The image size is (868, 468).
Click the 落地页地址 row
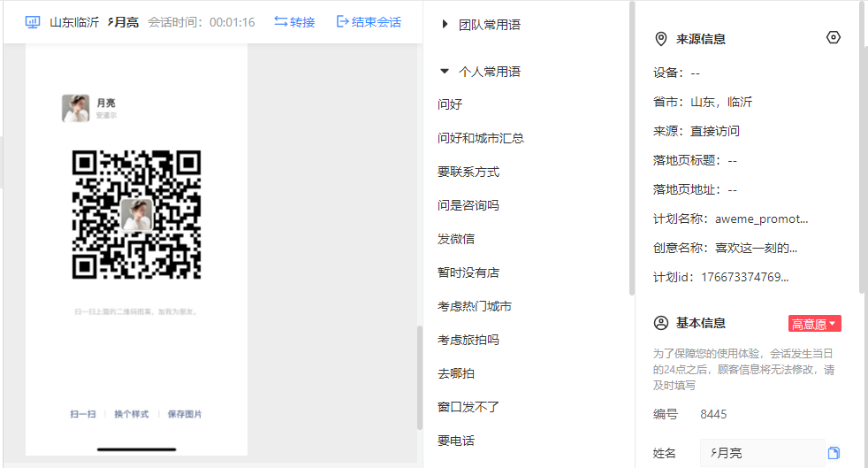(x=695, y=190)
